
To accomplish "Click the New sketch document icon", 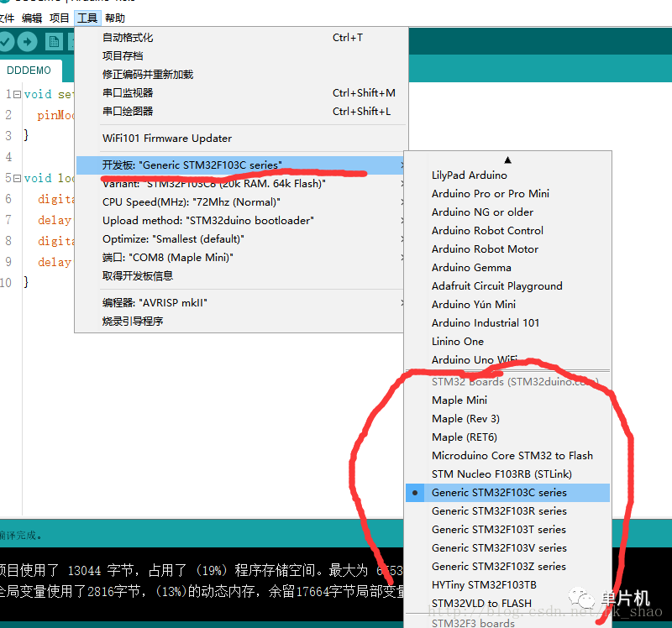I will click(x=54, y=42).
